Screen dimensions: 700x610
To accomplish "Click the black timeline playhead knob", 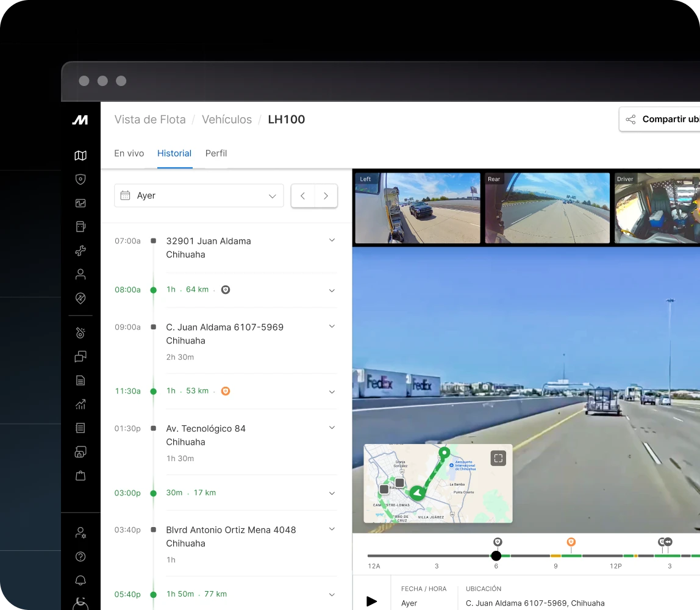I will coord(496,556).
